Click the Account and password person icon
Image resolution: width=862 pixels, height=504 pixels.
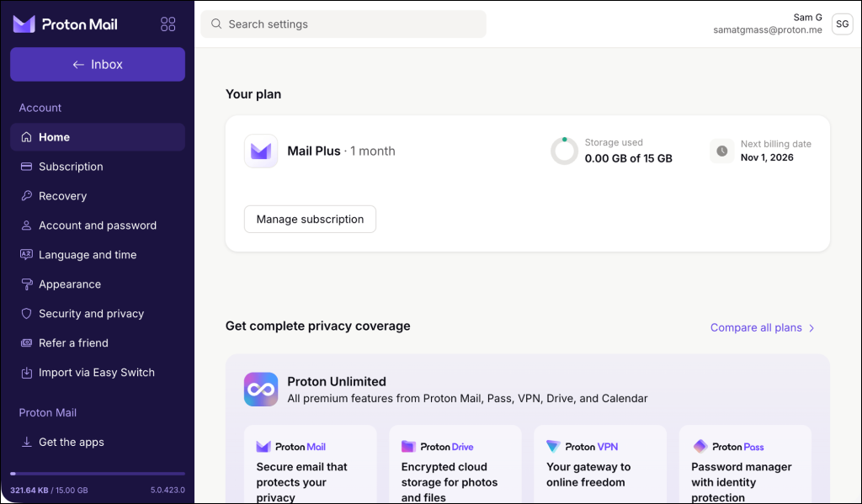click(x=26, y=225)
